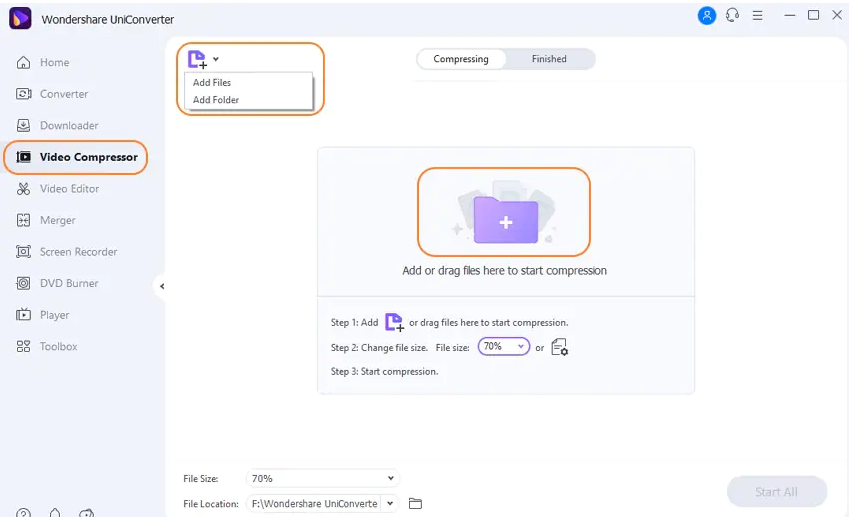Click the Step 1 add file icon
849x517 pixels.
[394, 322]
